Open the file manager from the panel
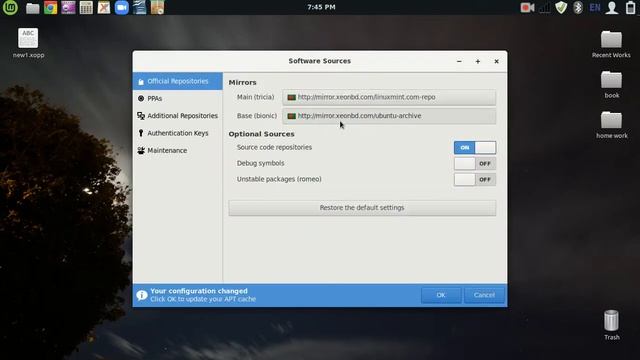The height and width of the screenshot is (360, 640). coord(32,8)
